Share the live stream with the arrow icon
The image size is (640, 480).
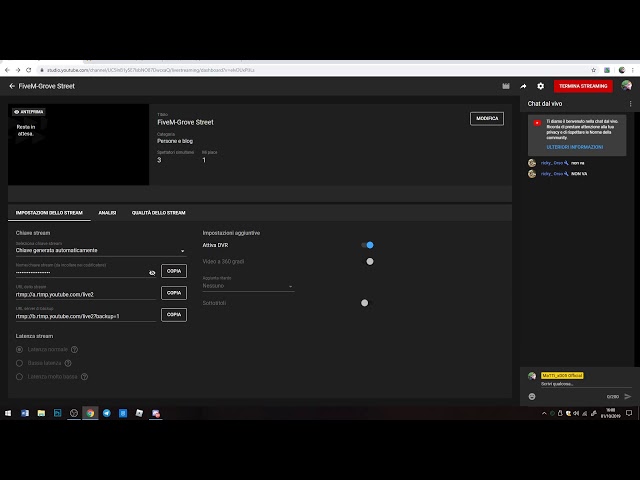[523, 86]
